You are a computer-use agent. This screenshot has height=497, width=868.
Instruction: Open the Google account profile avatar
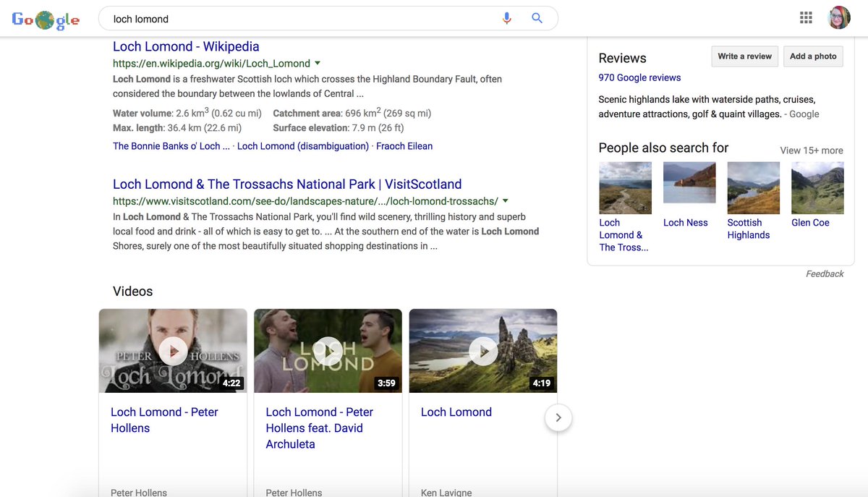(839, 18)
